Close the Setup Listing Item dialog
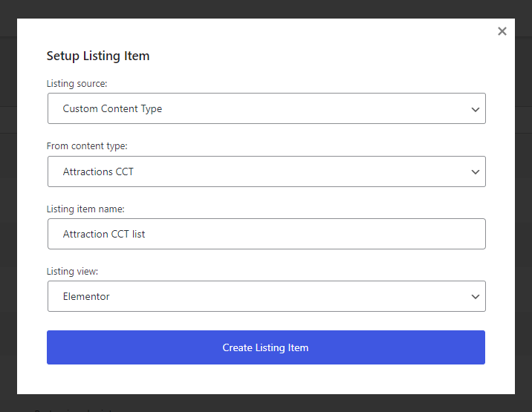Screen dimensions: 532x412 point(502,31)
